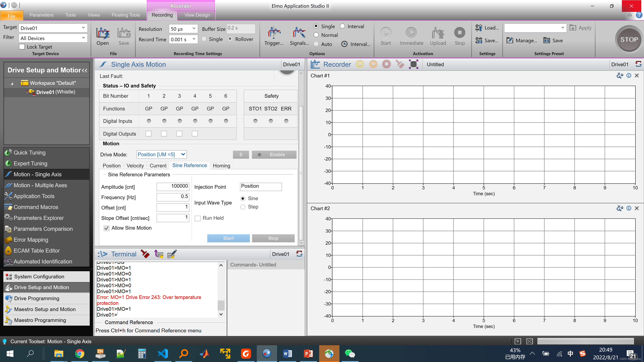
Task: Click the Terminal clear icon
Action: pos(145,254)
